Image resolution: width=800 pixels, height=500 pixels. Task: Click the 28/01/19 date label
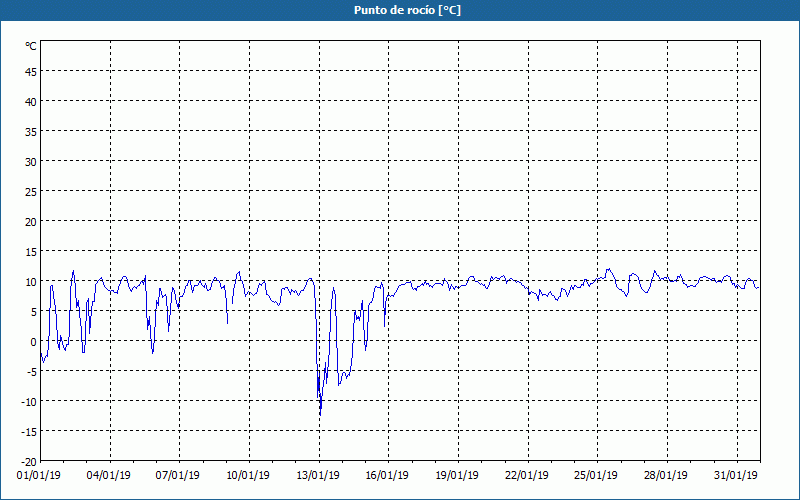666,476
